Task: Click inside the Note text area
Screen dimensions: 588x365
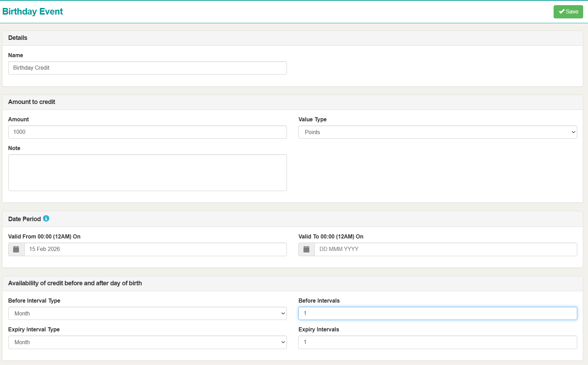Action: (147, 173)
